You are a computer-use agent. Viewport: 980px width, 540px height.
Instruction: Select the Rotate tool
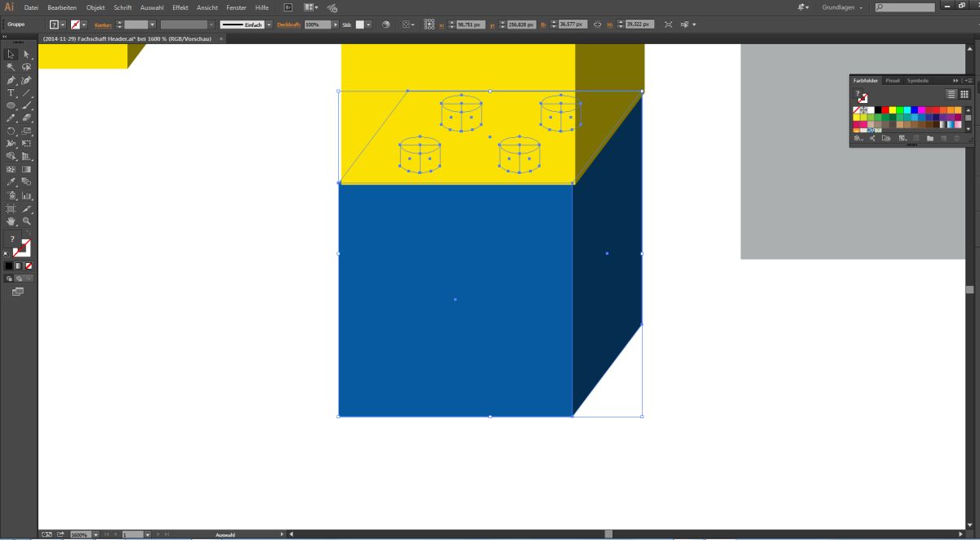point(11,131)
